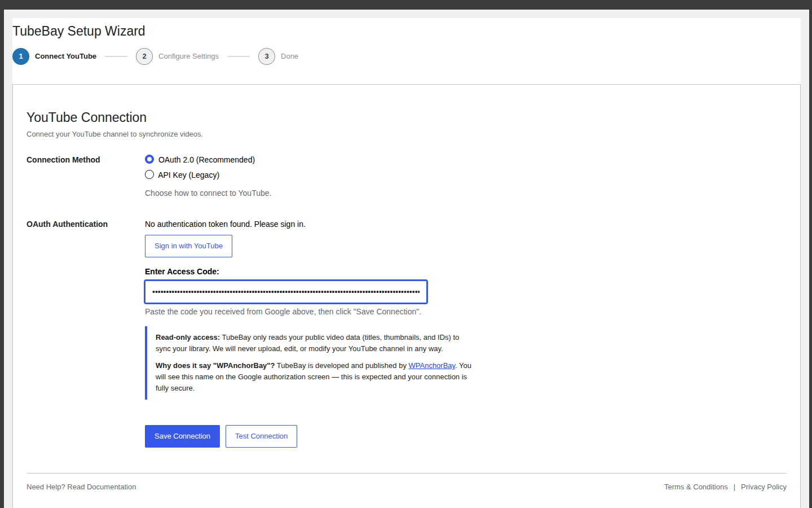Save Connection to YouTube

(x=182, y=436)
